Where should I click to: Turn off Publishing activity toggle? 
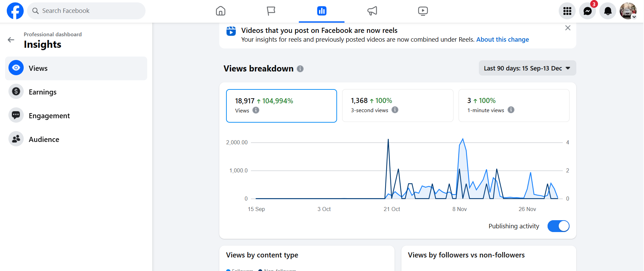(x=558, y=226)
